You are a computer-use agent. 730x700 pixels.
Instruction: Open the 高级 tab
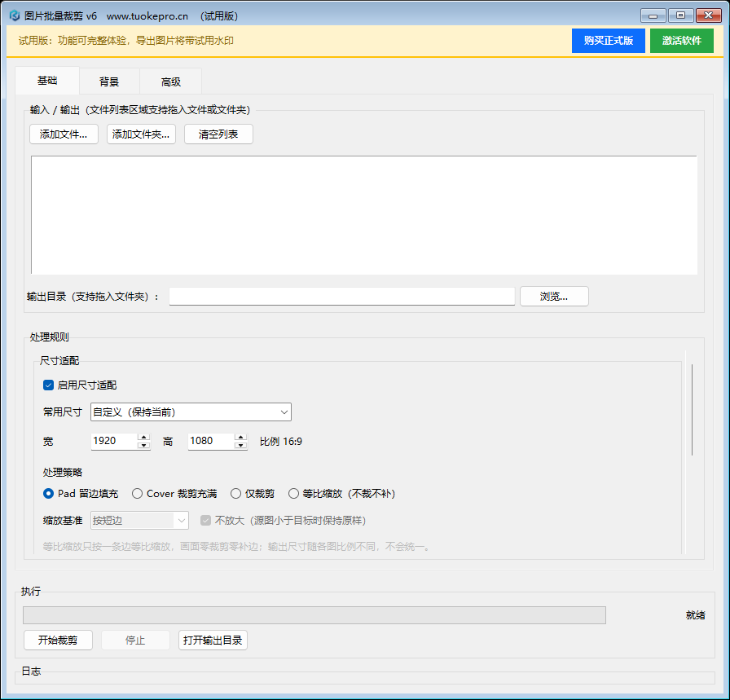tap(171, 82)
